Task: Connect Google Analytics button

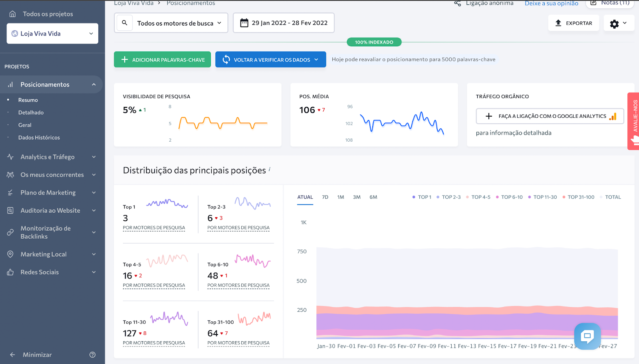Action: 550,116
